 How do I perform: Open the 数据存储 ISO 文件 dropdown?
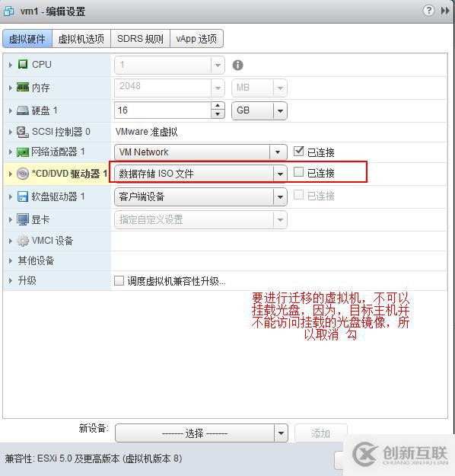[201, 174]
